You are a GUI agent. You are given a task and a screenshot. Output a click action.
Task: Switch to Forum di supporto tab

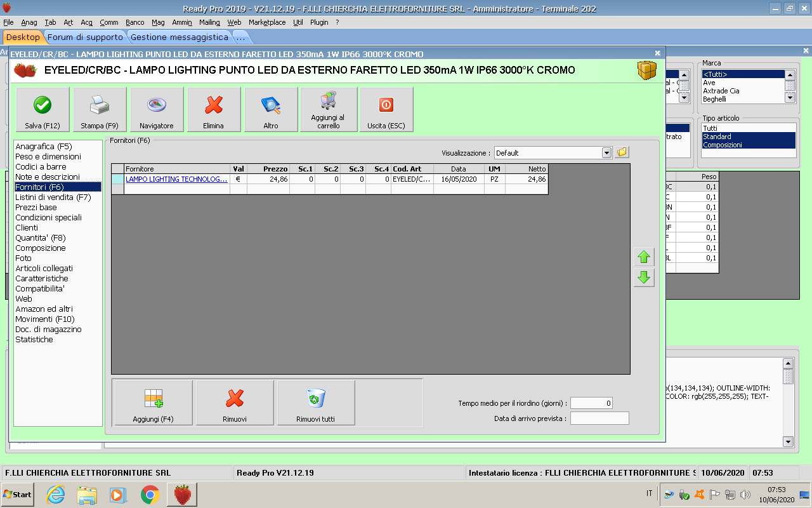85,37
